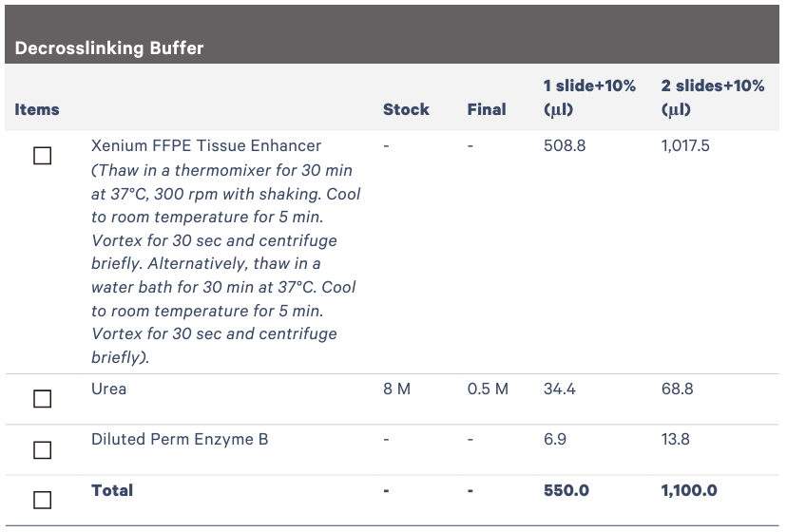Image resolution: width=787 pixels, height=532 pixels.
Task: Click the 2 slides+10% column header
Action: [713, 97]
